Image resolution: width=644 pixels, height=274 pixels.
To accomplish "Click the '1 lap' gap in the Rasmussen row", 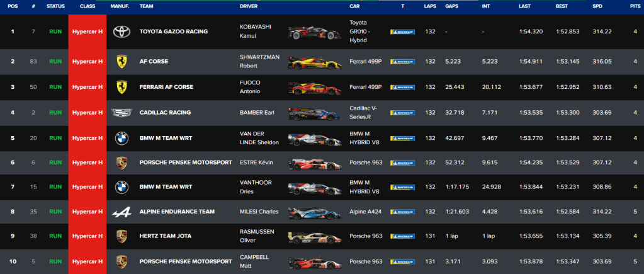I will [x=452, y=236].
